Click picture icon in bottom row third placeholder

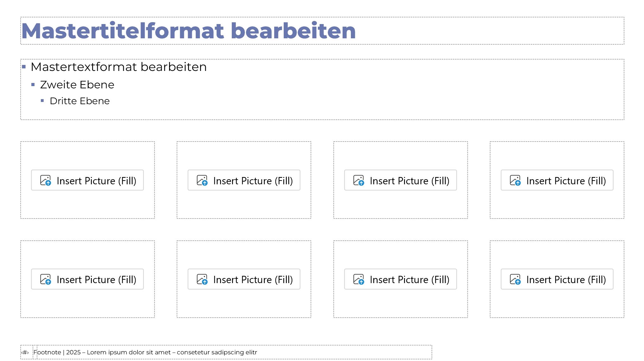point(359,279)
